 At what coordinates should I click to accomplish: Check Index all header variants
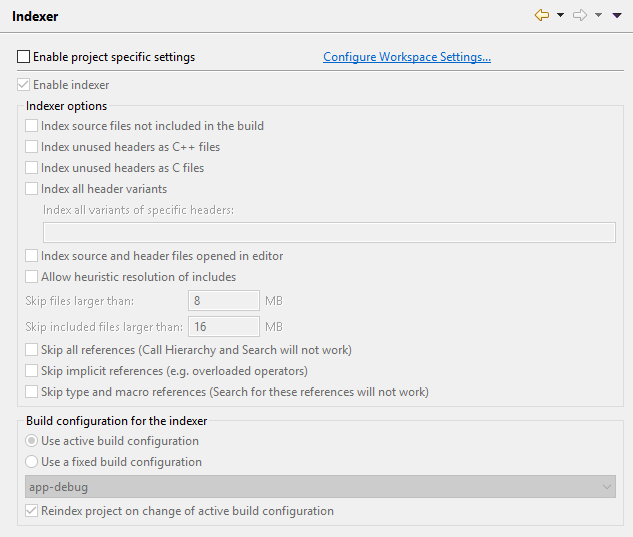click(x=31, y=189)
